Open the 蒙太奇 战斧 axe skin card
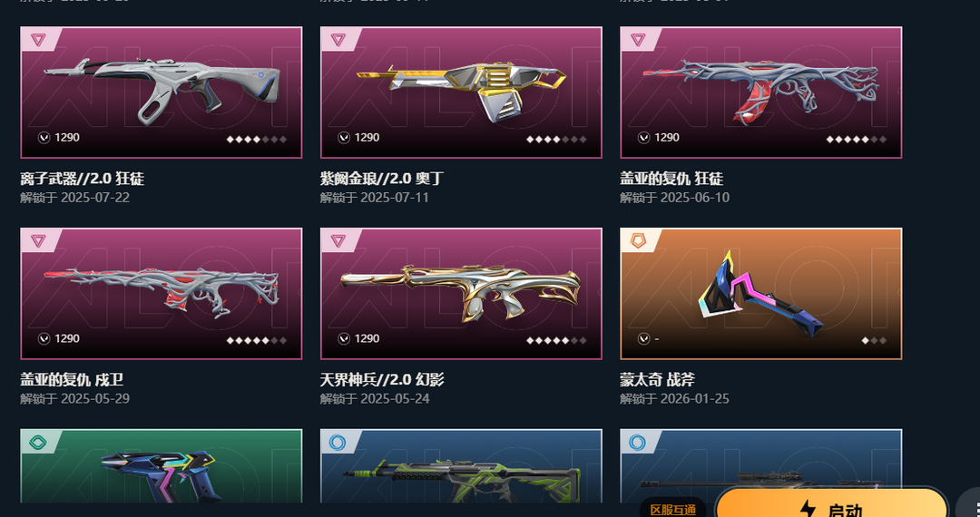This screenshot has height=517, width=980. tap(761, 294)
